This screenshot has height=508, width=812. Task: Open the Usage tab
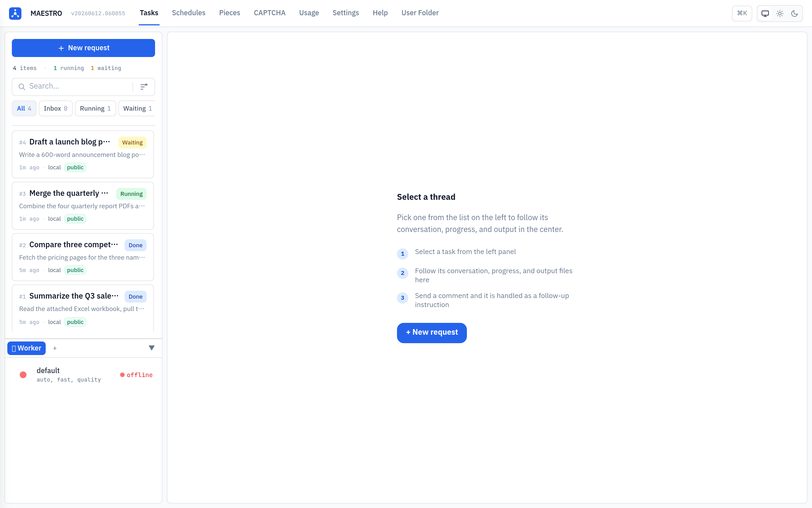click(309, 13)
